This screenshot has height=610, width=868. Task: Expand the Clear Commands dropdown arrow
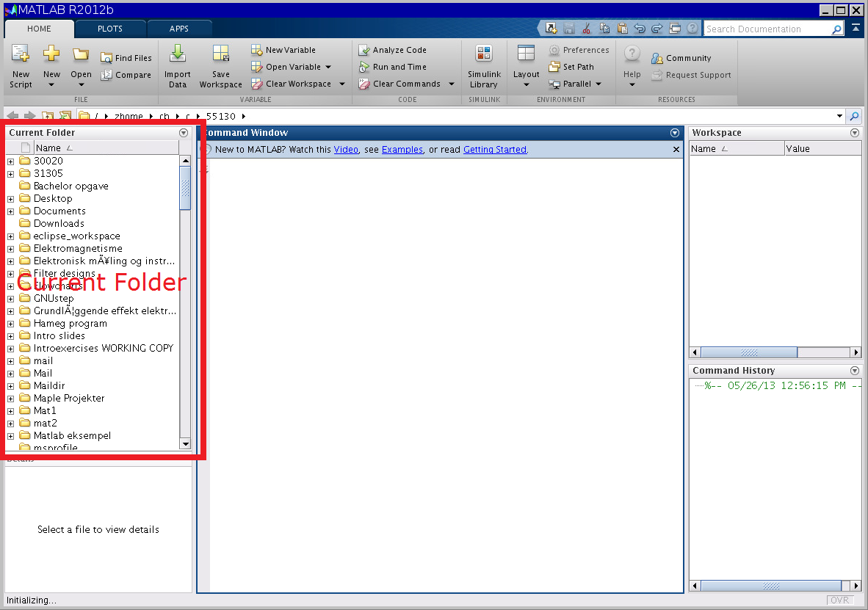(452, 84)
